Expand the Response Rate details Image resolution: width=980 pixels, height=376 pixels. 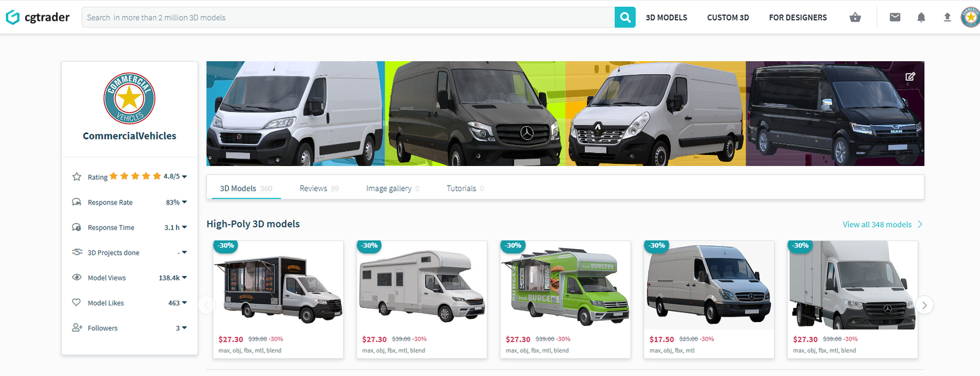[x=184, y=202]
